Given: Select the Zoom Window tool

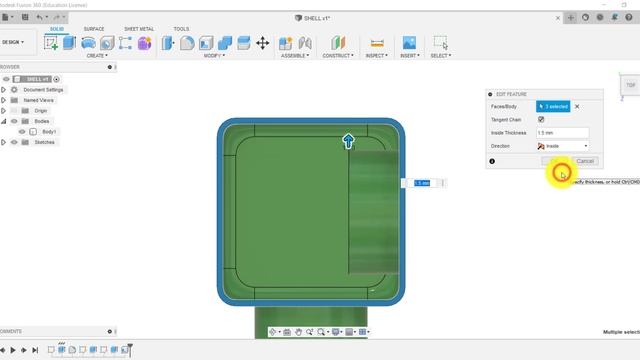Looking at the screenshot, I should click(x=321, y=332).
